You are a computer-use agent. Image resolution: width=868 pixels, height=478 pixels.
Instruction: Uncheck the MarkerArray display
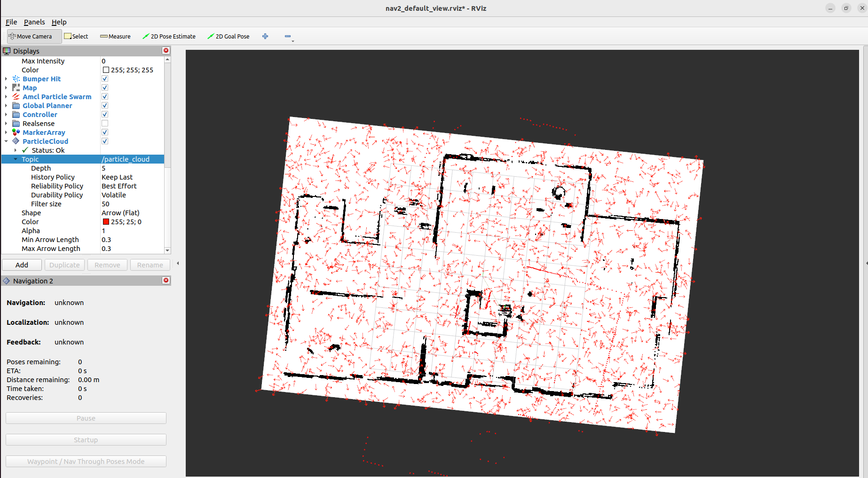pos(104,132)
